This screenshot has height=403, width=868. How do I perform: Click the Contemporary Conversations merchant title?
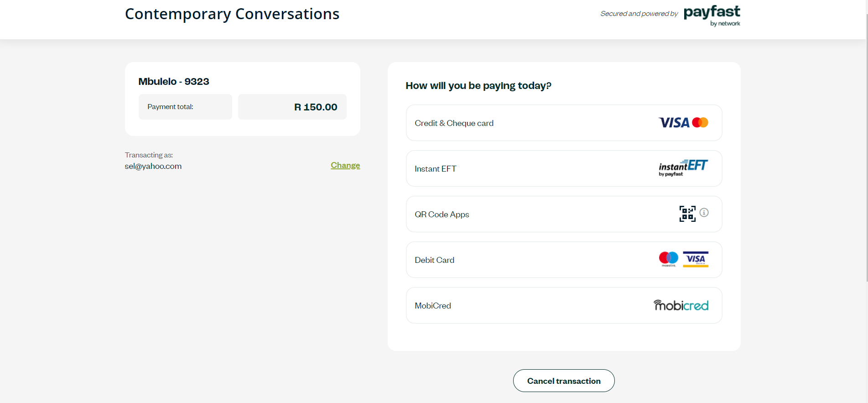[x=232, y=14]
